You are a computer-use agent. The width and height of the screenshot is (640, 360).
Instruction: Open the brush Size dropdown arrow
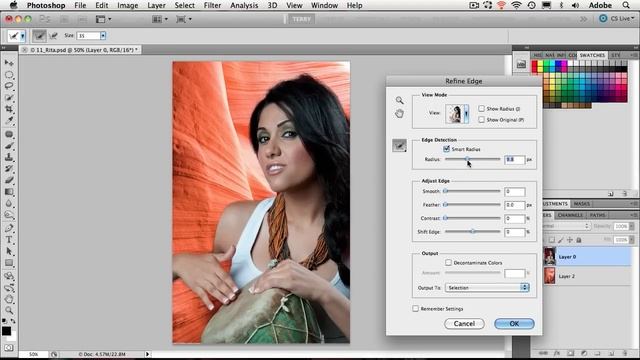tap(103, 36)
